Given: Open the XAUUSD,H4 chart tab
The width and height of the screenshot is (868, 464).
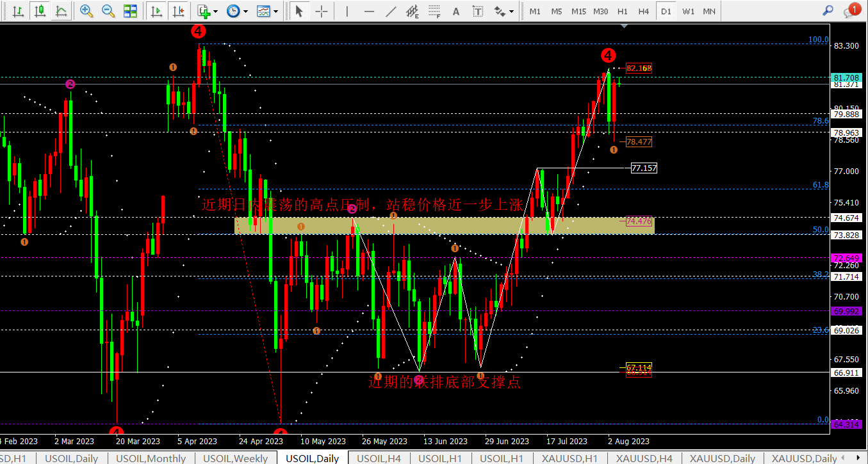Looking at the screenshot, I should pyautogui.click(x=644, y=458).
